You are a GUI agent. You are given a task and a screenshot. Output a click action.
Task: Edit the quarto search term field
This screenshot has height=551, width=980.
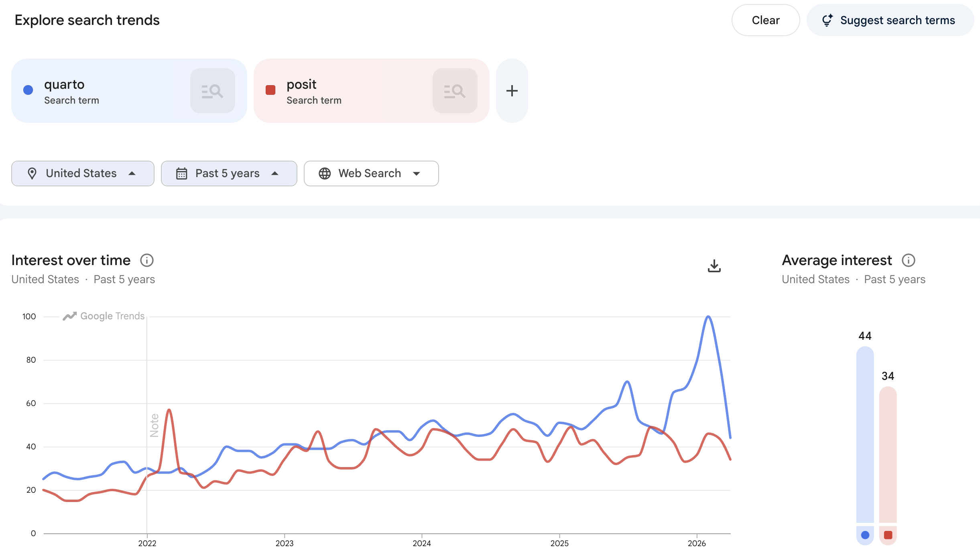point(64,84)
